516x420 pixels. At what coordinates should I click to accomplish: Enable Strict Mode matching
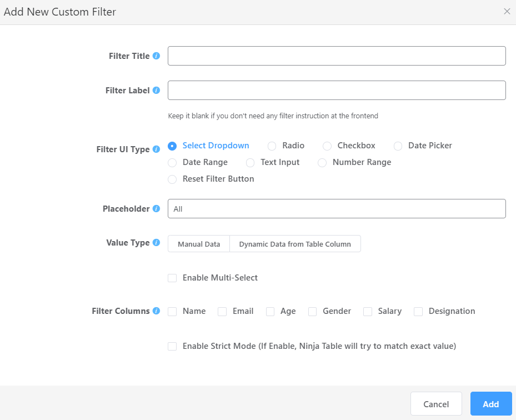[x=172, y=346]
